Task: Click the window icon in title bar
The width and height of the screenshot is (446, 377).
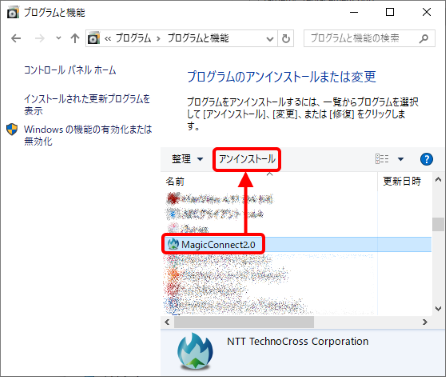Action: coord(13,13)
